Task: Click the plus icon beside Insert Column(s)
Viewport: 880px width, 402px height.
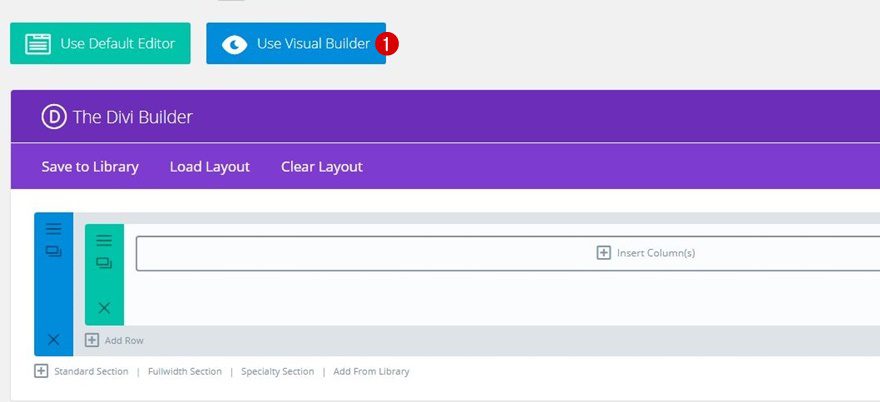Action: [603, 253]
